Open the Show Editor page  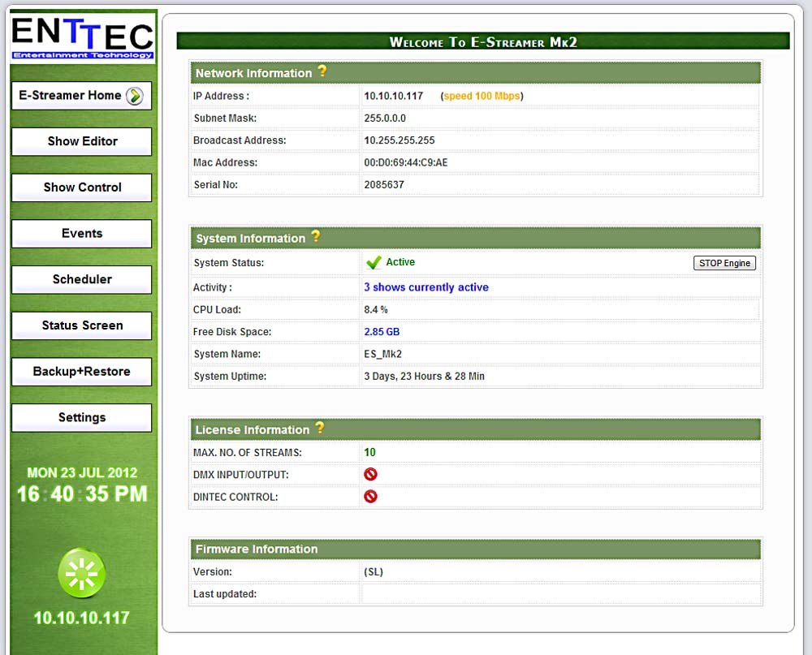[82, 141]
